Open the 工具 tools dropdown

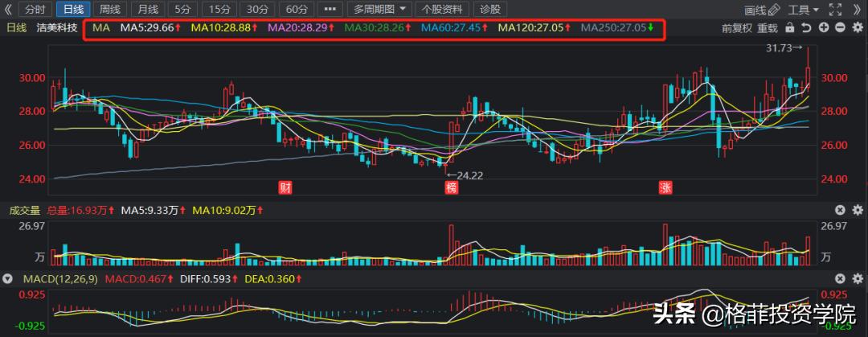[803, 10]
